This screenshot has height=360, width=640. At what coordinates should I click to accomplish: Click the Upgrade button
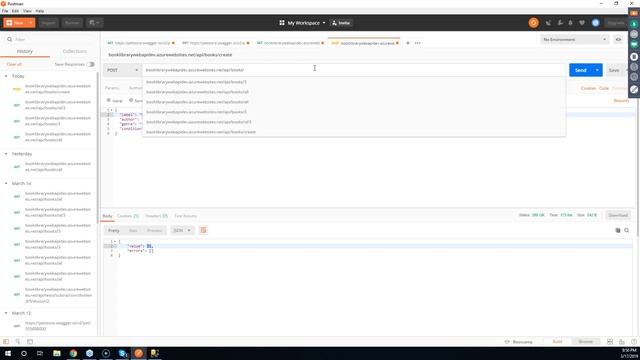click(616, 23)
